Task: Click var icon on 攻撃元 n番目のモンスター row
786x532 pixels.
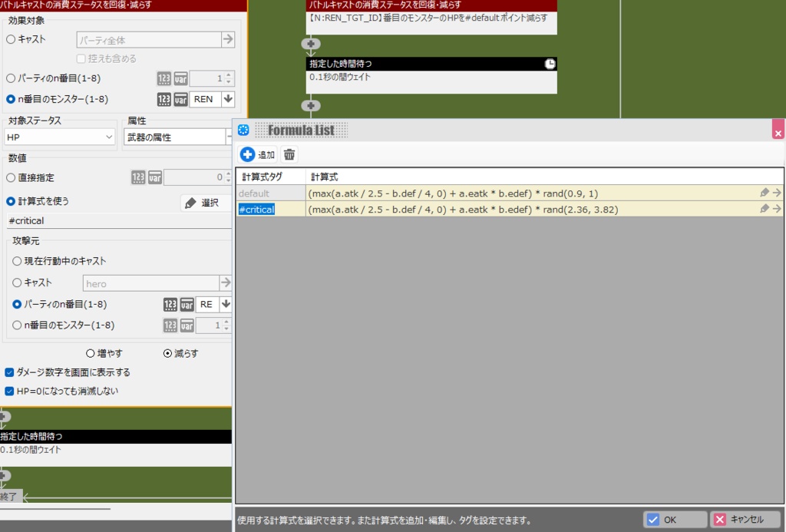Action: [187, 325]
